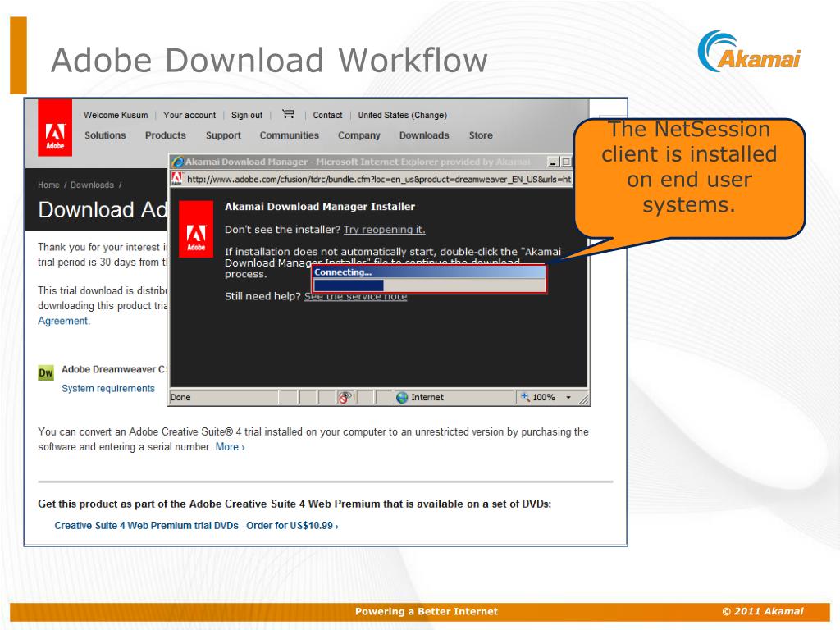The width and height of the screenshot is (840, 630).
Task: Click See the service note link
Action: click(356, 296)
